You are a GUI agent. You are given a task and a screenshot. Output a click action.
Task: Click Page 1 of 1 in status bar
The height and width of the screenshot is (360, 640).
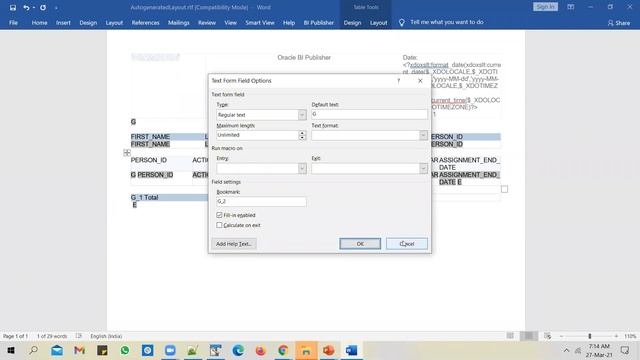[x=16, y=336]
